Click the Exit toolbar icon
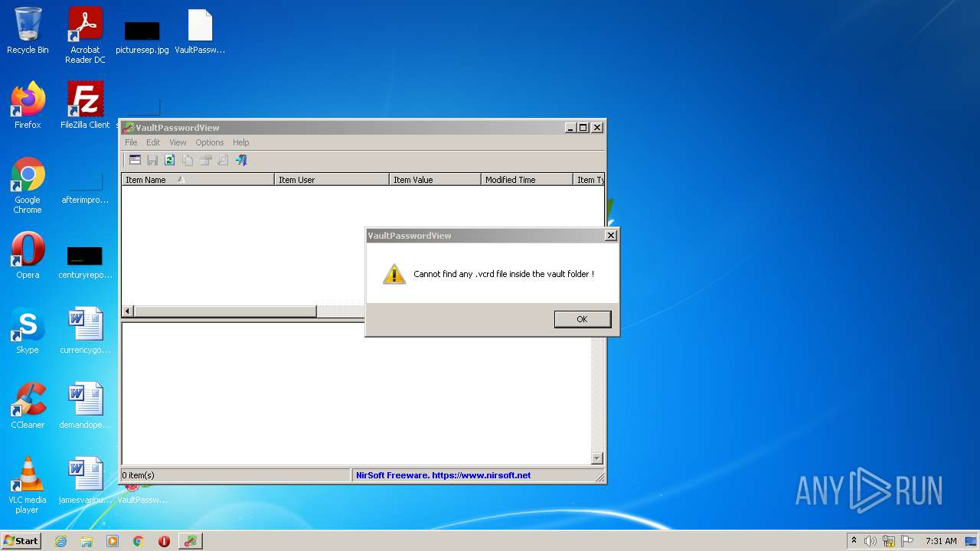Image resolution: width=980 pixels, height=551 pixels. pyautogui.click(x=241, y=160)
